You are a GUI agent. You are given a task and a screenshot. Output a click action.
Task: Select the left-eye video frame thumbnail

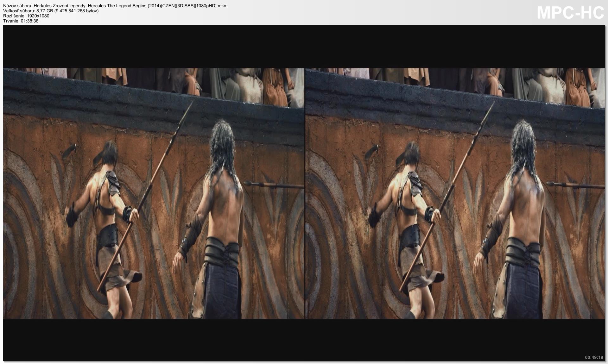[154, 193]
